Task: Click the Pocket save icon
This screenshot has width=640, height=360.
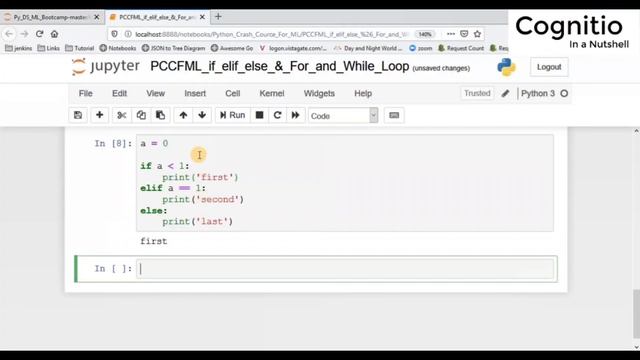Action: 464,34
